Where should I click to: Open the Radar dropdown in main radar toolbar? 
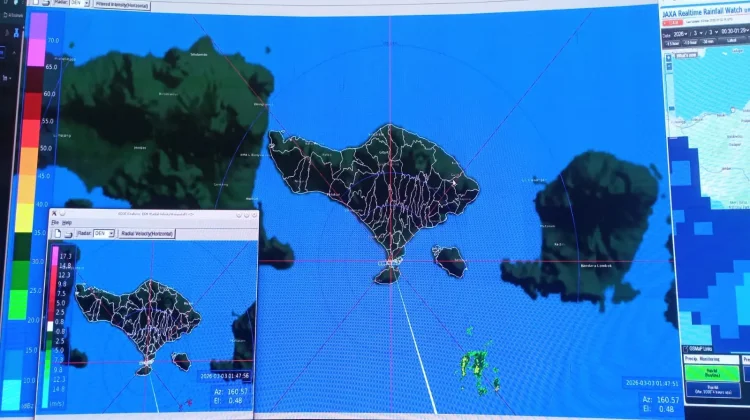79,3
